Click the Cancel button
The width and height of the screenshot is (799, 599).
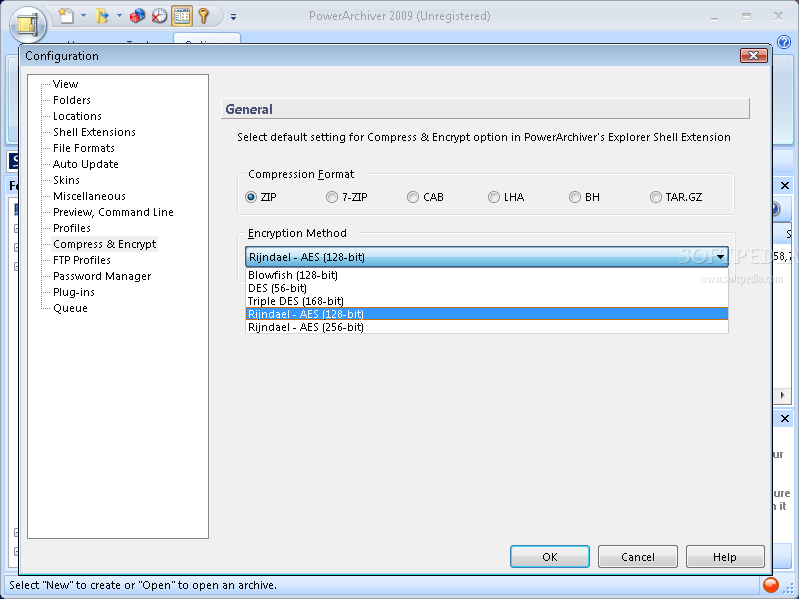(637, 557)
